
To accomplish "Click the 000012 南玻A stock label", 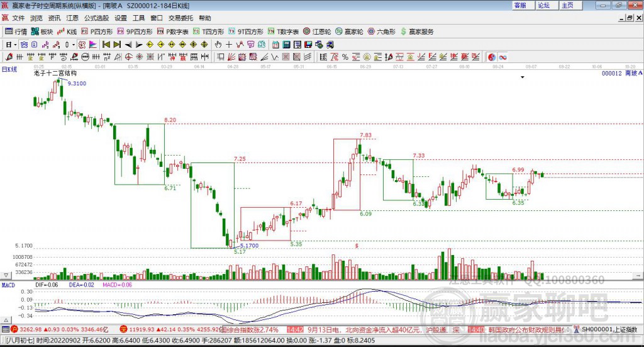I will point(622,73).
